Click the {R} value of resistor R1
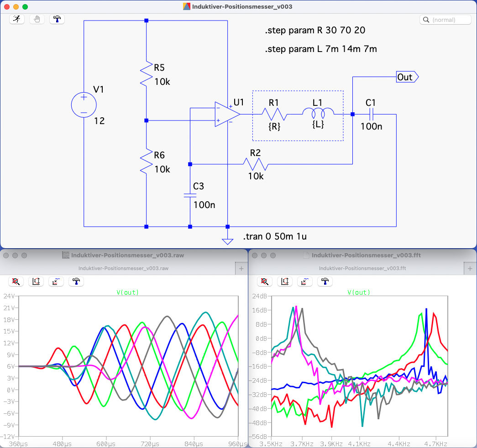 [x=274, y=126]
